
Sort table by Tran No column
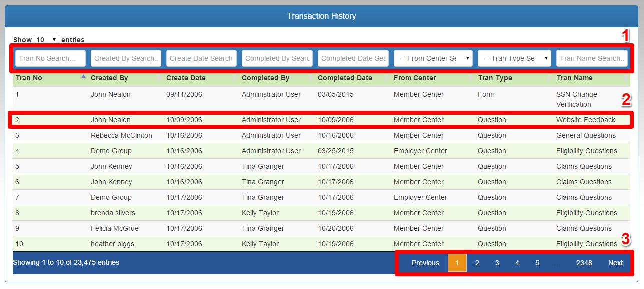29,78
